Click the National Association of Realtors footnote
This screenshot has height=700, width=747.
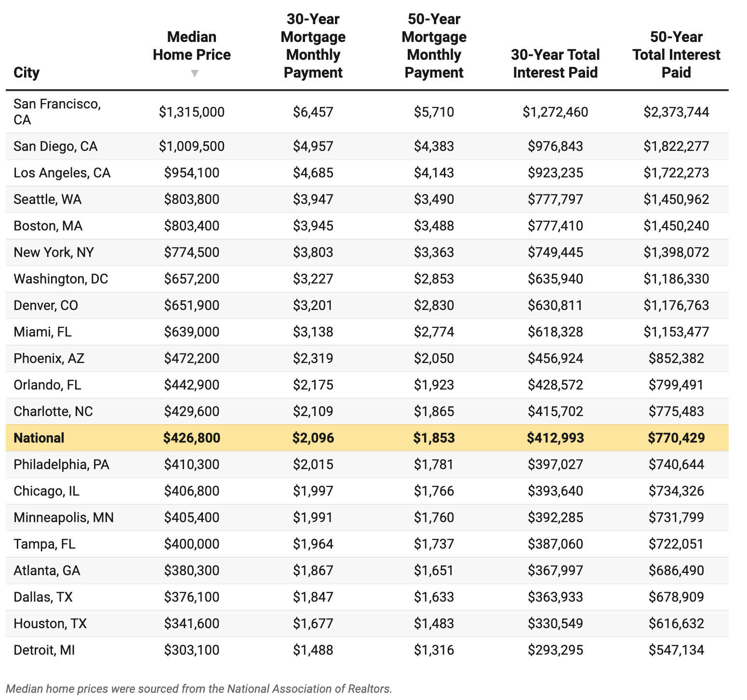(199, 688)
